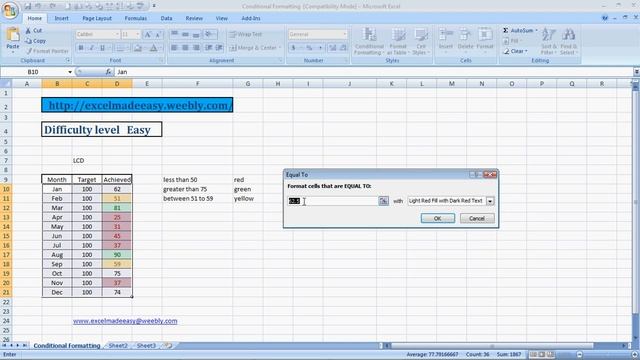Click the Decrease Font Size icon
The width and height of the screenshot is (640, 360).
coord(158,35)
